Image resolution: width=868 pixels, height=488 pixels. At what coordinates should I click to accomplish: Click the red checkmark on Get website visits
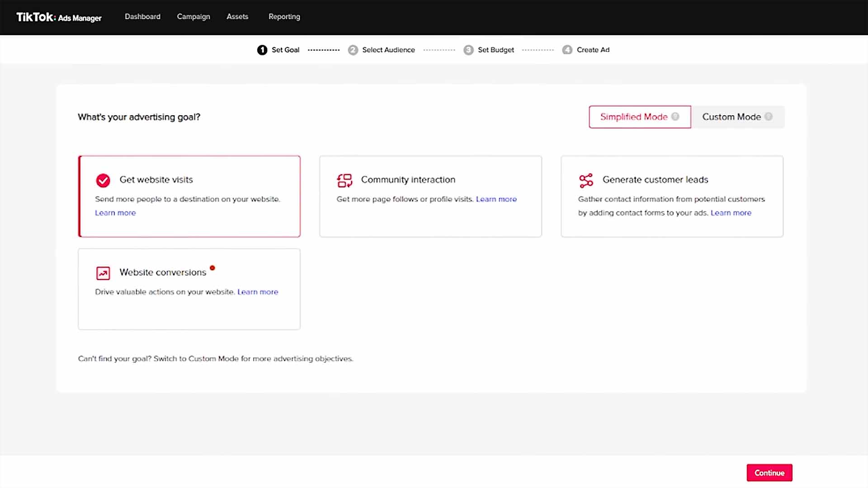click(x=103, y=180)
